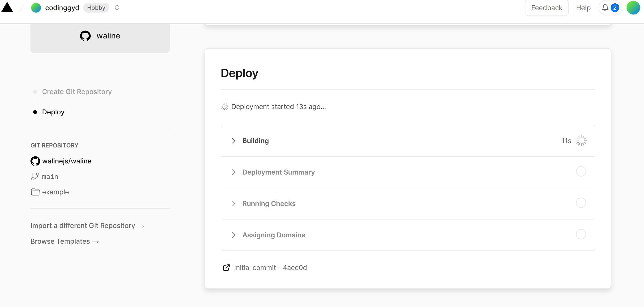This screenshot has height=307, width=644.
Task: Select the Deploy step in sidebar
Action: point(53,112)
